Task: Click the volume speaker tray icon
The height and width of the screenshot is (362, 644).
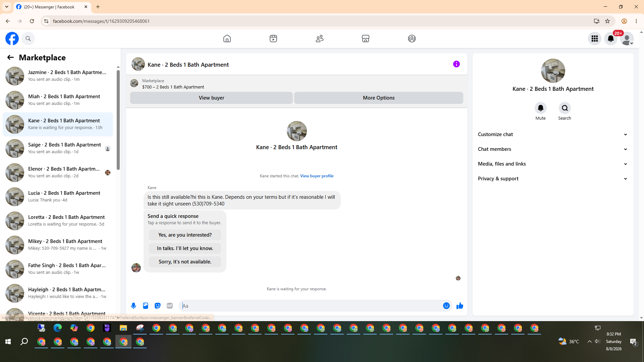Action: 597,342
